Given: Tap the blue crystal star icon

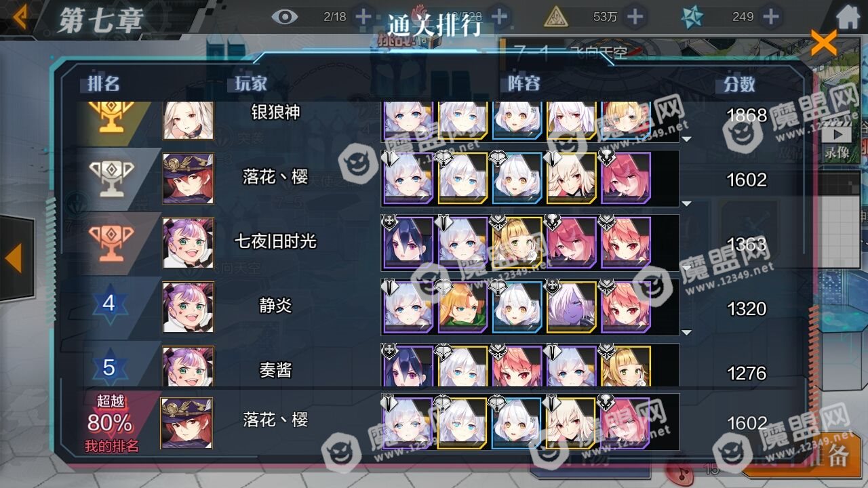Looking at the screenshot, I should [692, 16].
